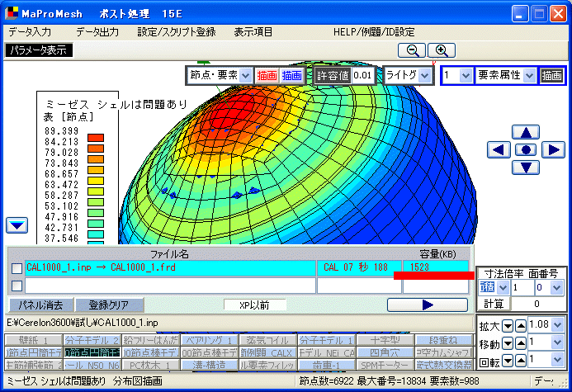The height and width of the screenshot is (392, 572).
Task: Decrease 回転 with its down arrow
Action: click(508, 361)
